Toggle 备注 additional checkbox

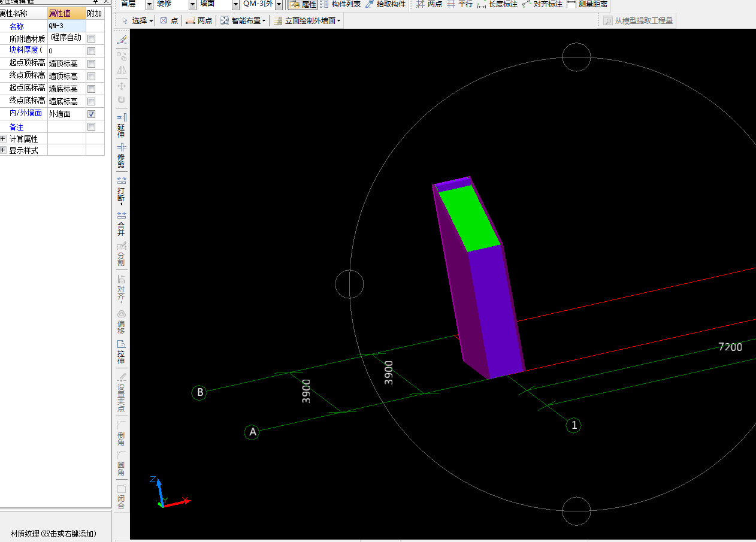(92, 126)
